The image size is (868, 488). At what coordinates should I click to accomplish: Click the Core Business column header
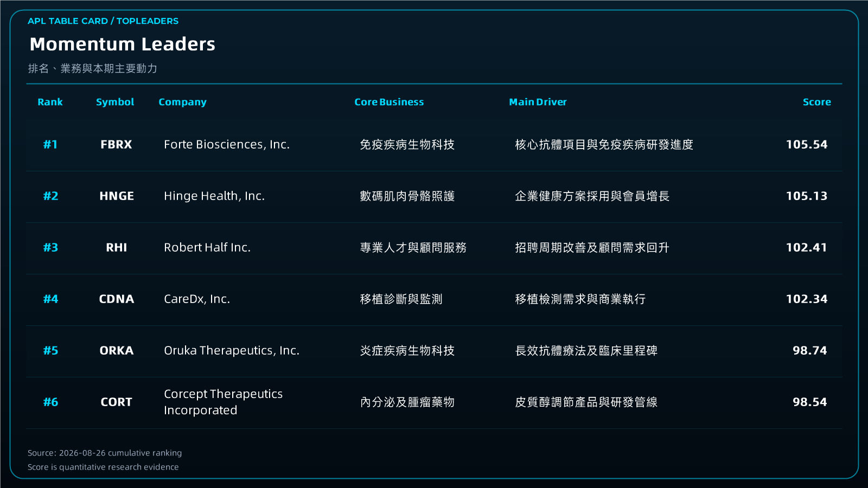click(x=389, y=102)
